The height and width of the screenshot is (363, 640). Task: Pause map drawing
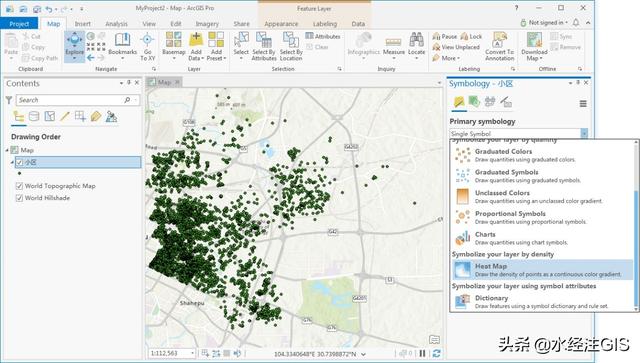(422, 353)
